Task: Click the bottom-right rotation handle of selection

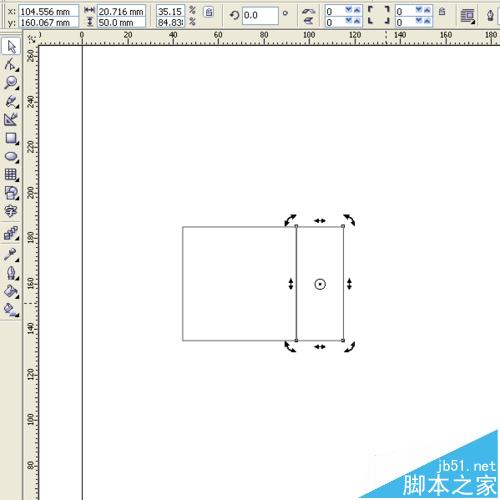Action: click(349, 347)
